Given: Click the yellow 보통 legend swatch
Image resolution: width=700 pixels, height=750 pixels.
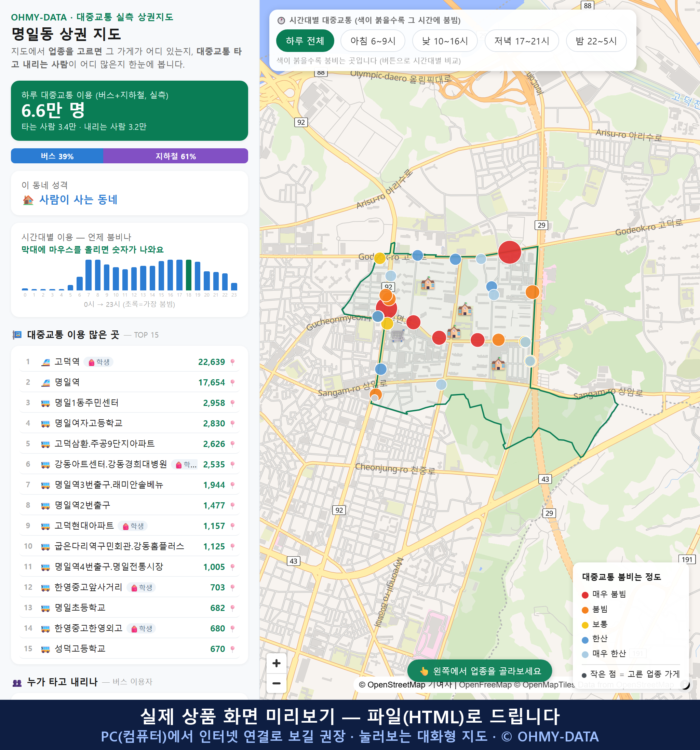Looking at the screenshot, I should point(585,625).
